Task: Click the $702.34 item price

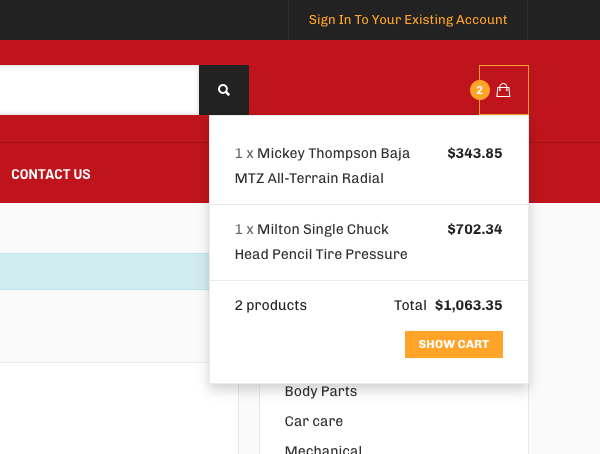Action: click(474, 230)
